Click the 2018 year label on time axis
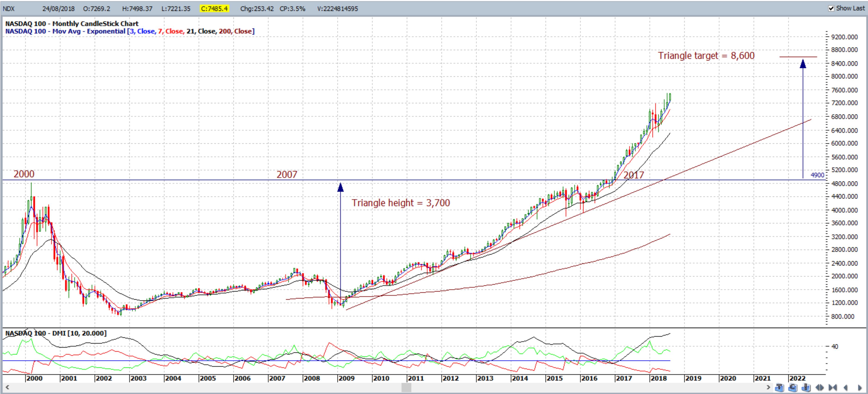The image size is (868, 394). pos(659,378)
